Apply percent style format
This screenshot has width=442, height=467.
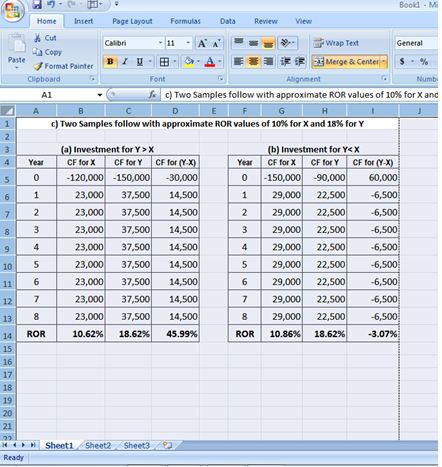(x=424, y=62)
